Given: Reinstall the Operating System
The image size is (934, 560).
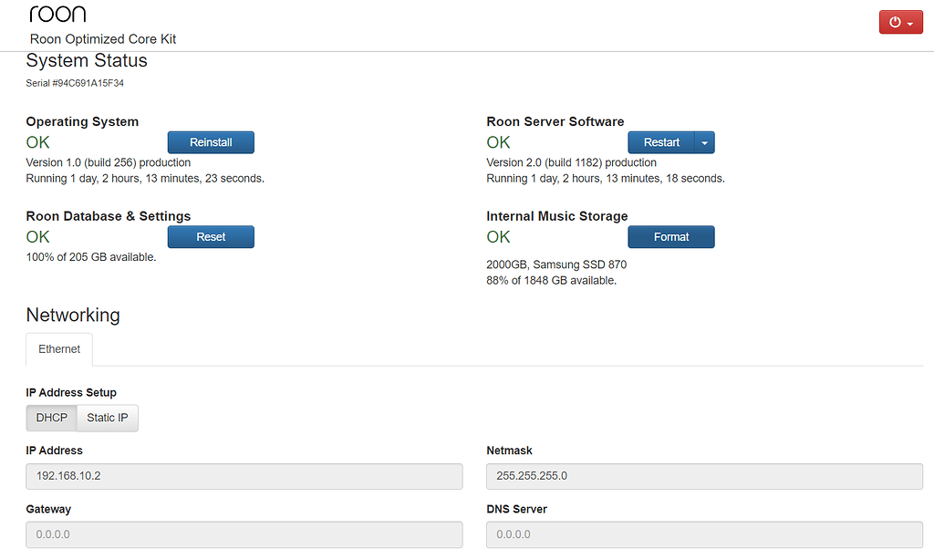Looking at the screenshot, I should click(x=211, y=141).
